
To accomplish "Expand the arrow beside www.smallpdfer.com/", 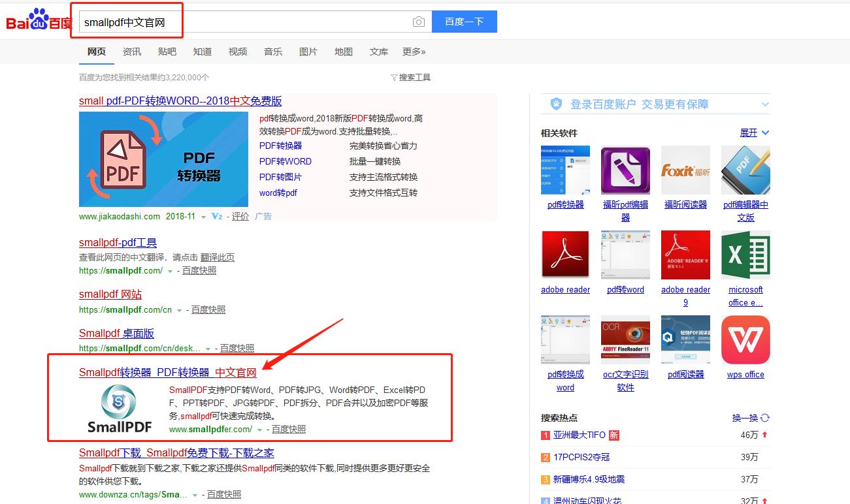I will pyautogui.click(x=260, y=430).
